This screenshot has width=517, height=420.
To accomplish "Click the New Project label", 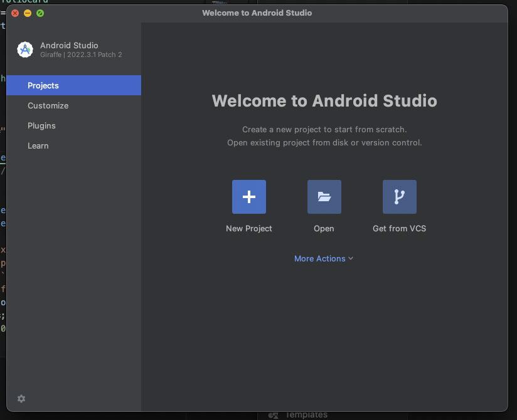I will 249,228.
